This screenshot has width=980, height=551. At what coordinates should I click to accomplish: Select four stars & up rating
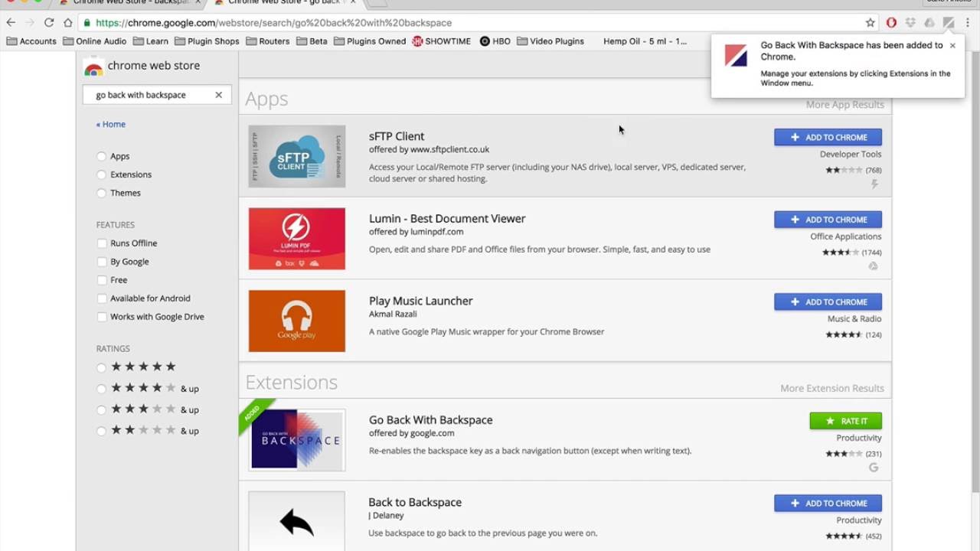[x=101, y=389]
